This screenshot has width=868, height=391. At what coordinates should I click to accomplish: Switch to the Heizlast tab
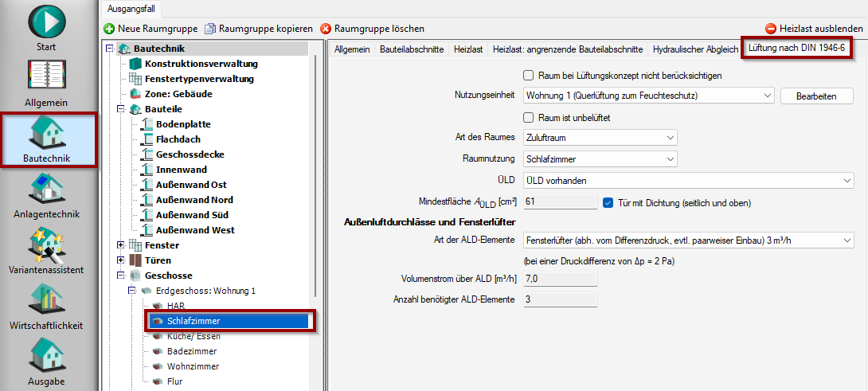[468, 49]
